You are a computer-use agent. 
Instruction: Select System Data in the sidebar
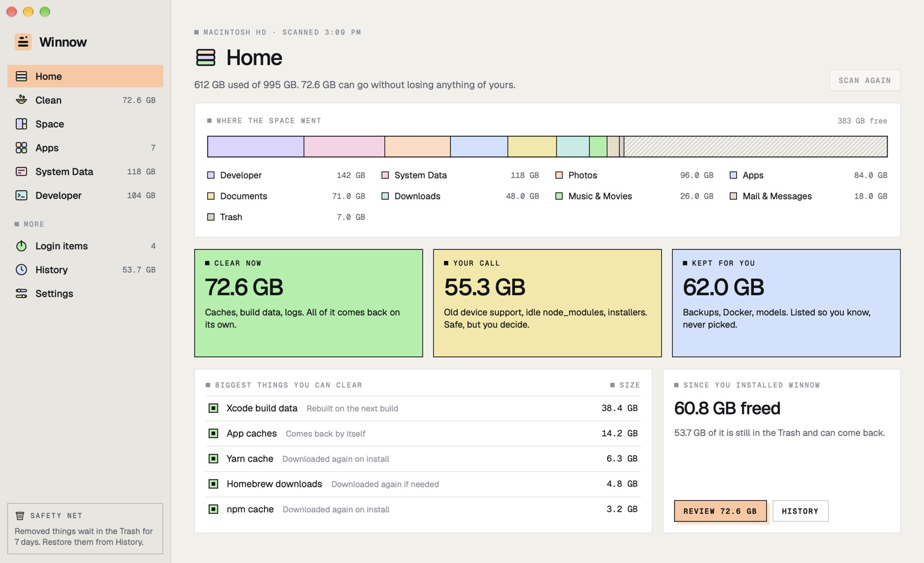click(x=85, y=171)
